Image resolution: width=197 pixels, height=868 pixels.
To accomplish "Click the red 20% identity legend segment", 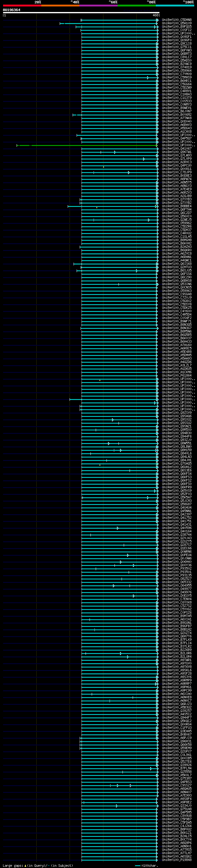I will point(22,6).
